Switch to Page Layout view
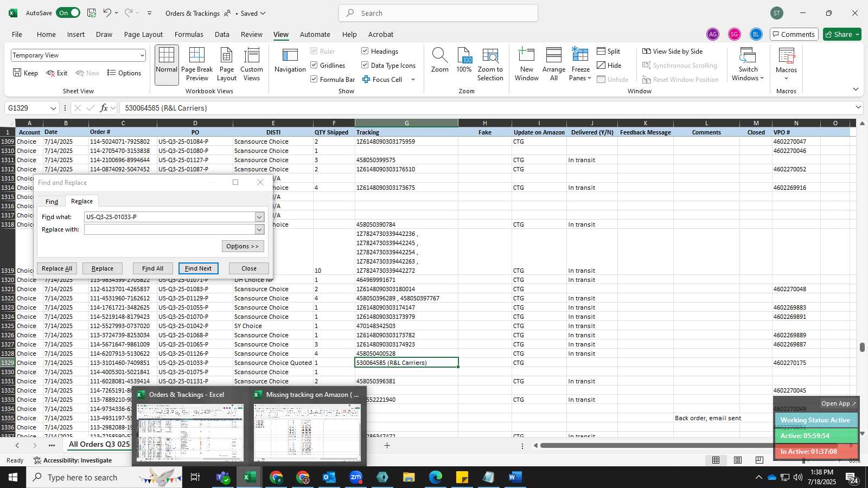Screen dimensions: 868x488 227,65
